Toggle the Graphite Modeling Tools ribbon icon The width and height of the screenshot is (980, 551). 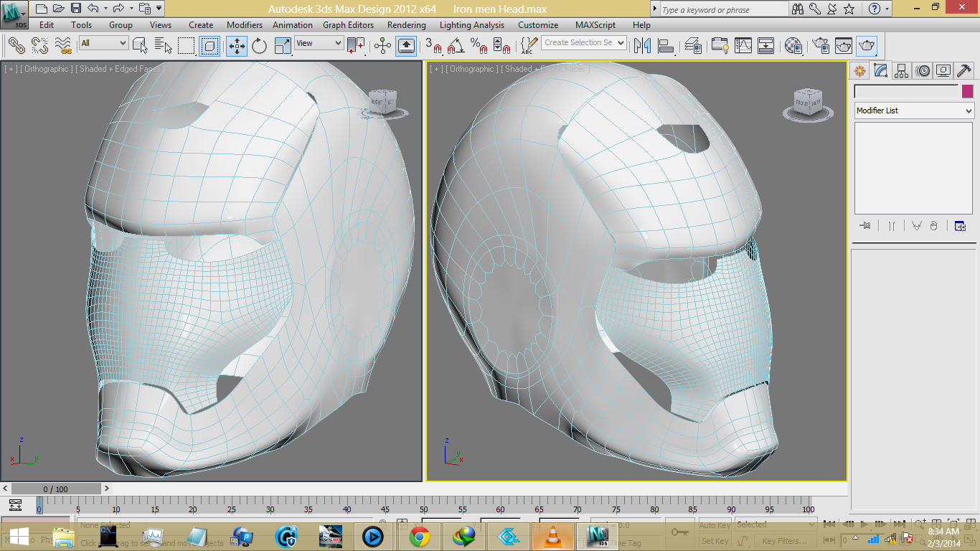(x=720, y=46)
